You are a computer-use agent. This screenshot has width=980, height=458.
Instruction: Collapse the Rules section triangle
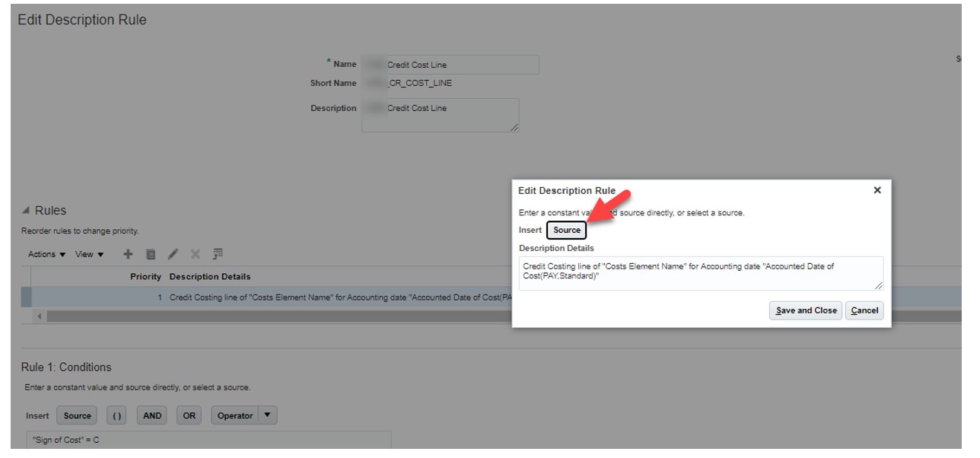pos(27,211)
